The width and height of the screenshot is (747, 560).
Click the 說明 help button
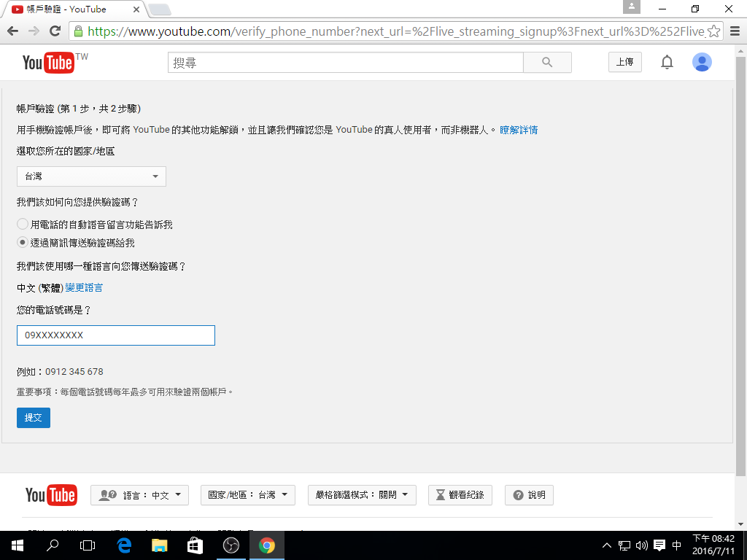[x=530, y=495]
